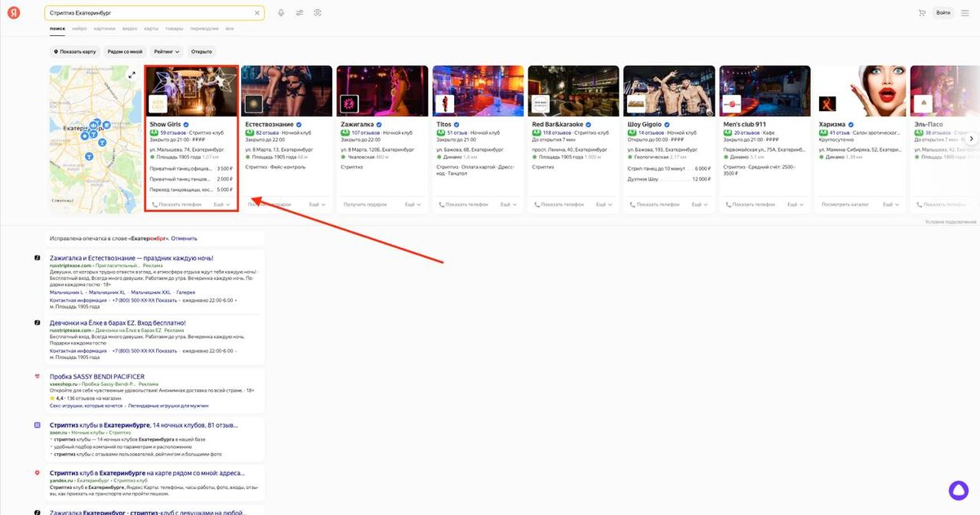Expand Ещё on the Red Bar&karaoke card
Viewport: 980px width, 515px height.
(604, 204)
